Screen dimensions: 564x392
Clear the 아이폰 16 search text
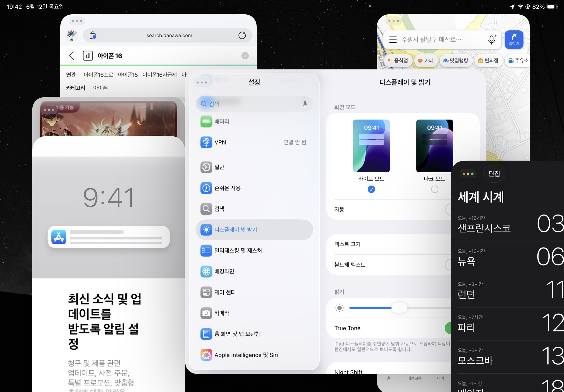pyautogui.click(x=245, y=56)
